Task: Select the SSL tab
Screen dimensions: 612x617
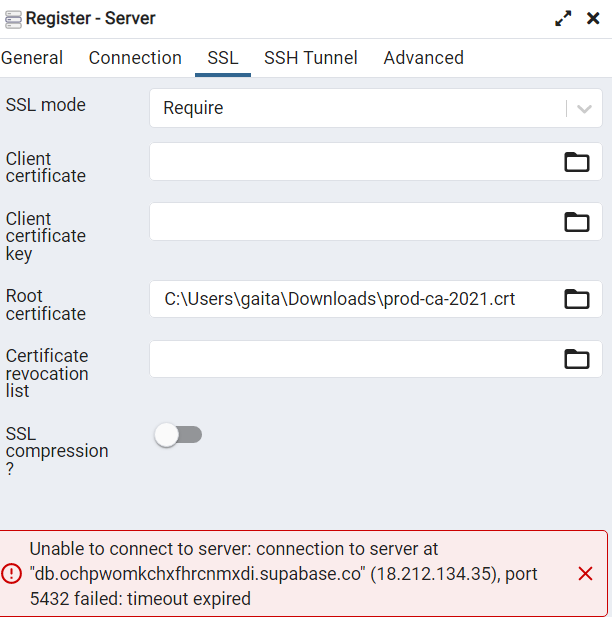Action: click(x=223, y=58)
